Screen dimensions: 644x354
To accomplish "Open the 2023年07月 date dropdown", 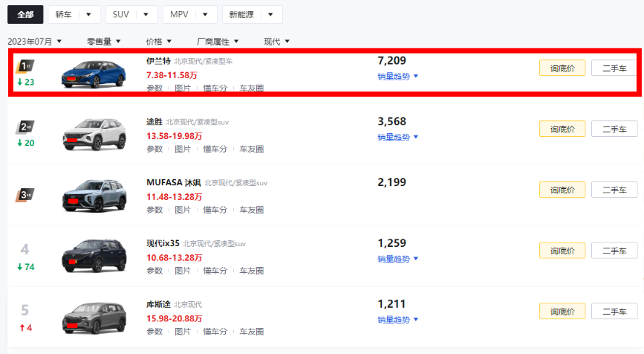I will (35, 41).
